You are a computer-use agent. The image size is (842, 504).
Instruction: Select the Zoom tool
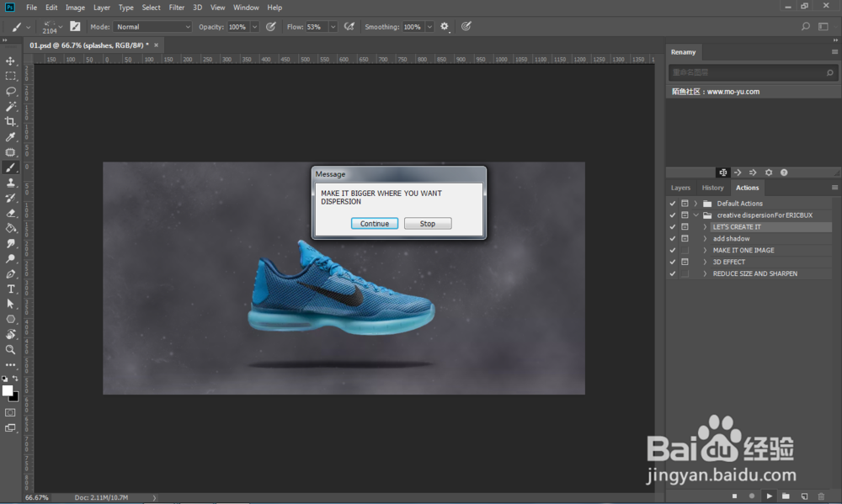point(10,349)
